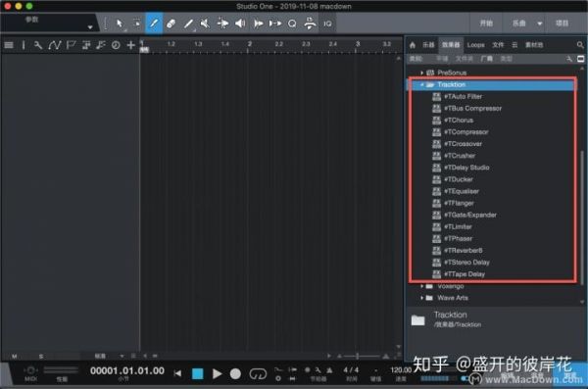Switch to the 效果器 Effects tab
Image resolution: width=588 pixels, height=389 pixels.
pos(451,45)
